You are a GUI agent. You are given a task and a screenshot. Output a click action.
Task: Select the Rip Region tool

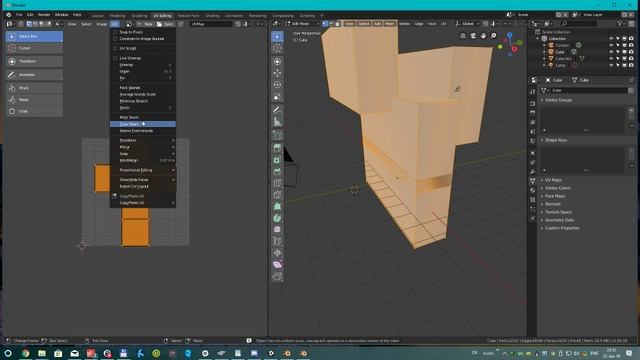[278, 277]
